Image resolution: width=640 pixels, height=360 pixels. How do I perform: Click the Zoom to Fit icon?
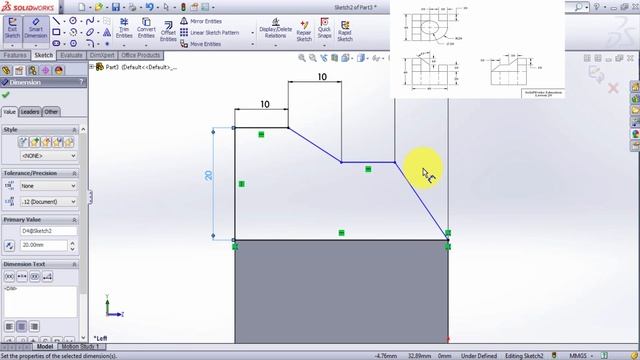(302, 58)
